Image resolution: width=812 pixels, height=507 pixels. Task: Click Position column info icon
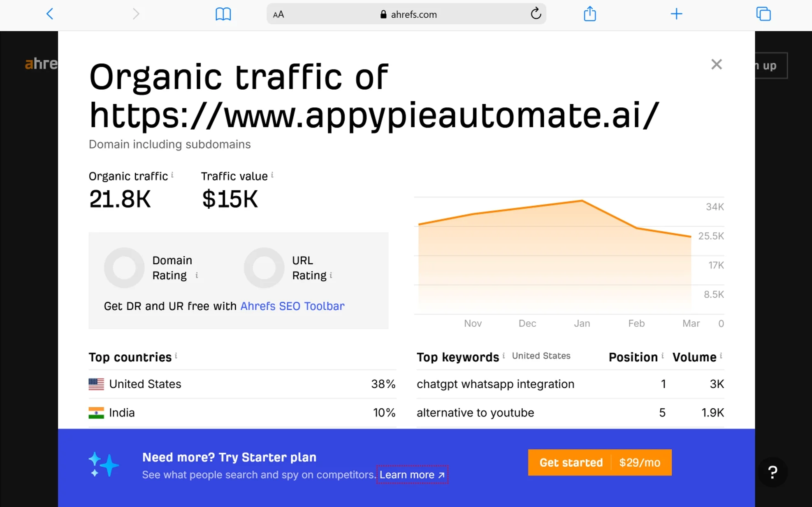[663, 356]
